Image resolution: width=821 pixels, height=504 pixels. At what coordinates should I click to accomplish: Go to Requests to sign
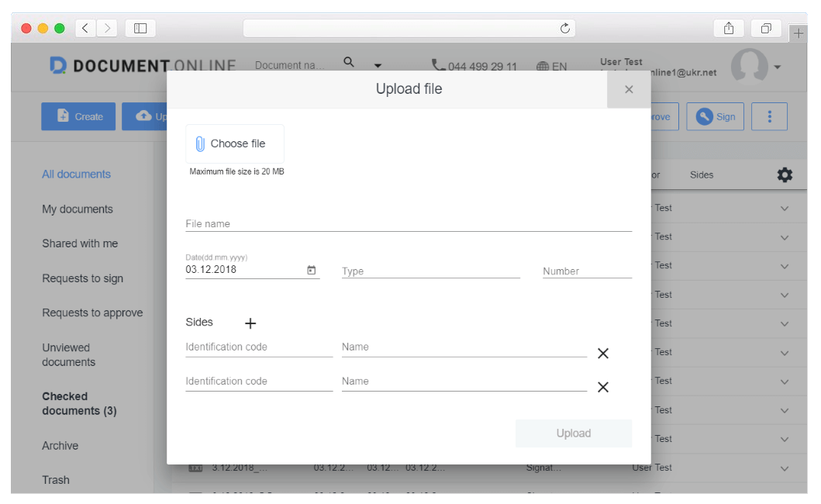[83, 278]
